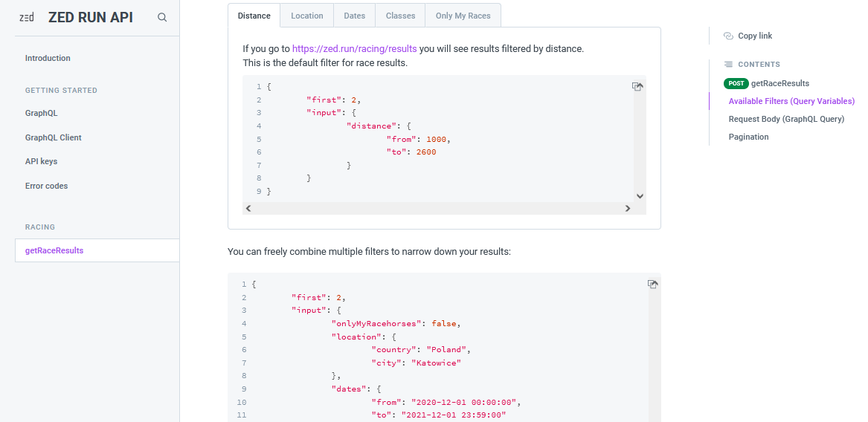Screen dimensions: 868x422
Task: Open the Error codes page
Action: click(x=46, y=186)
